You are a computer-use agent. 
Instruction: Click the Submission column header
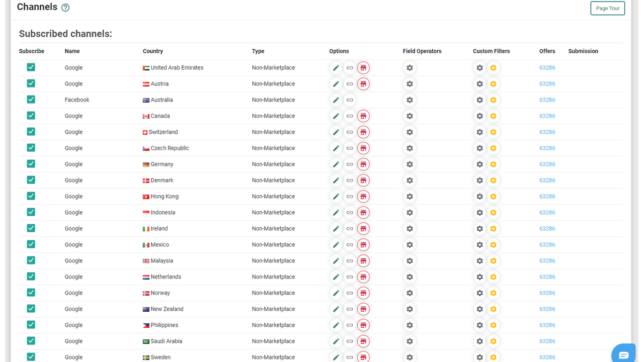pyautogui.click(x=583, y=51)
